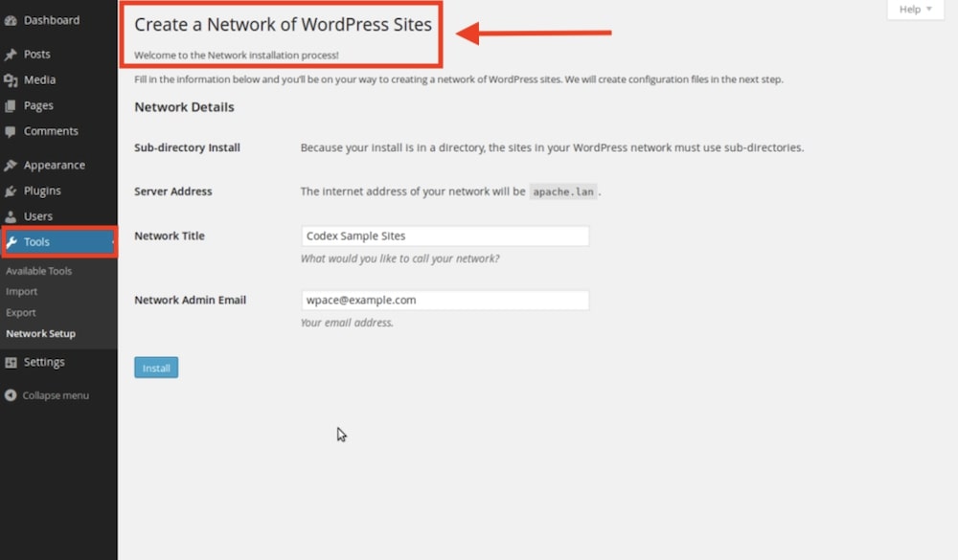Click the Sub-directory Install label
Viewport: 958px width, 560px height.
(x=187, y=147)
